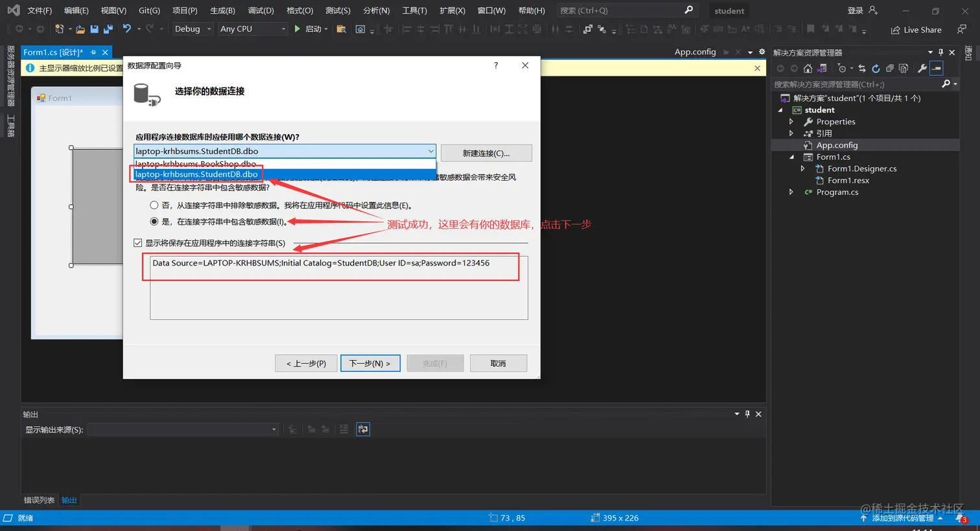Expand the 引用 references node

point(791,133)
